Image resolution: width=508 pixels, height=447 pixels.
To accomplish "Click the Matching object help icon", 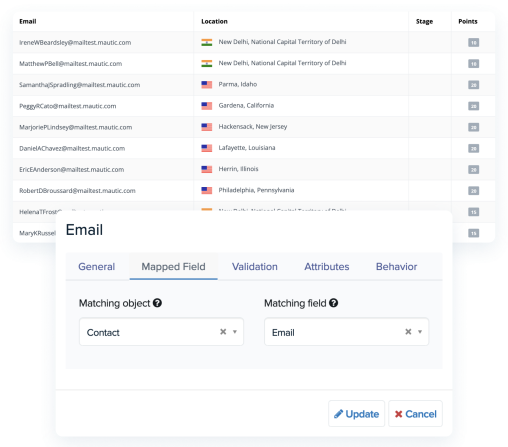I will pyautogui.click(x=157, y=303).
